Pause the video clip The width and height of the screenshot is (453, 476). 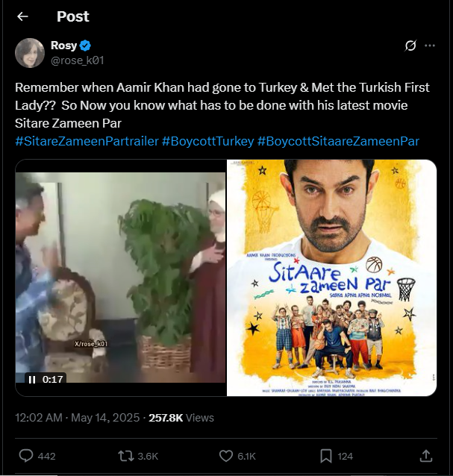(32, 379)
